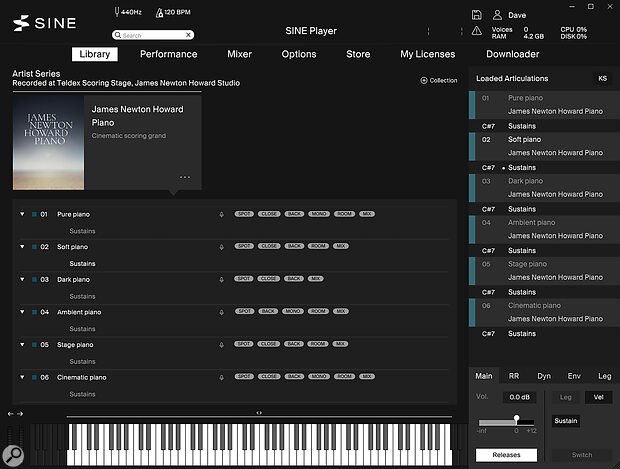Click the warning triangle icon
Screen dimensions: 620x469
(476, 31)
